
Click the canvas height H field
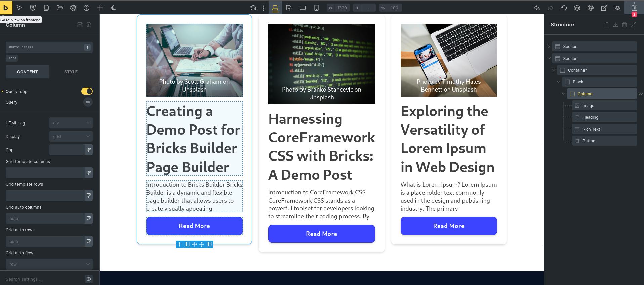tap(364, 8)
